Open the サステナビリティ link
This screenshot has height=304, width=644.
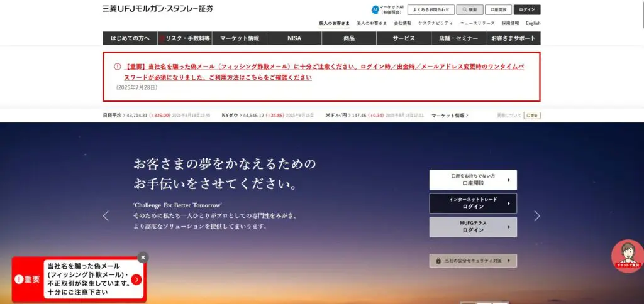[x=435, y=23]
